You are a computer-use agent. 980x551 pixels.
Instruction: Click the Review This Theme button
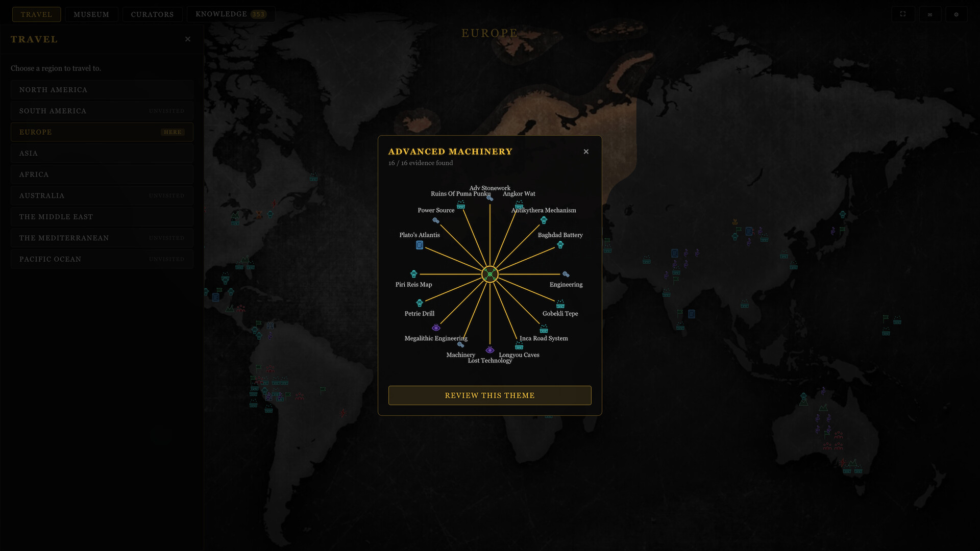(490, 395)
